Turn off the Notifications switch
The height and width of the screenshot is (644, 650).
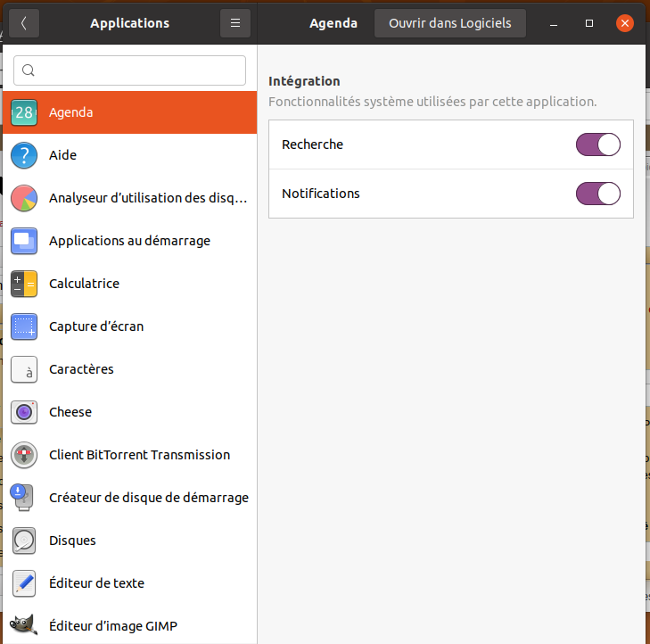[x=597, y=194]
